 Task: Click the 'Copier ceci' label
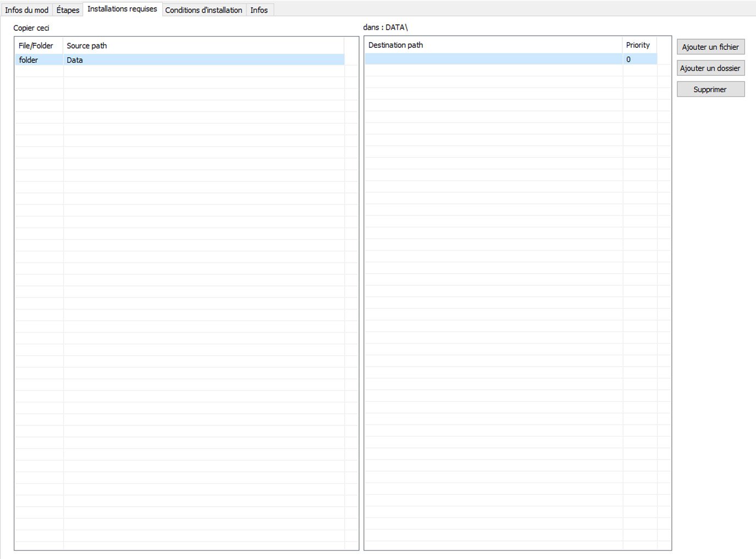tap(31, 28)
